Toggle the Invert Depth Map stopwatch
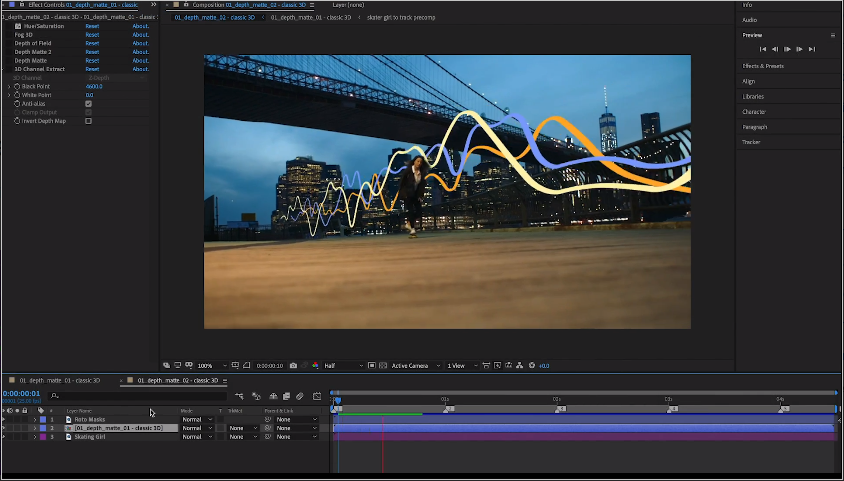Image resolution: width=844 pixels, height=481 pixels. pyautogui.click(x=17, y=121)
